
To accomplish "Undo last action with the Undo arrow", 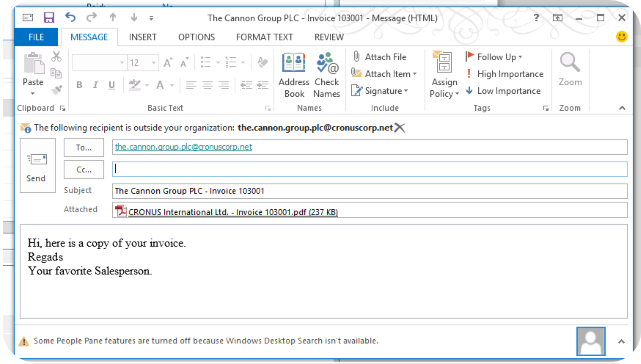I will tap(70, 17).
